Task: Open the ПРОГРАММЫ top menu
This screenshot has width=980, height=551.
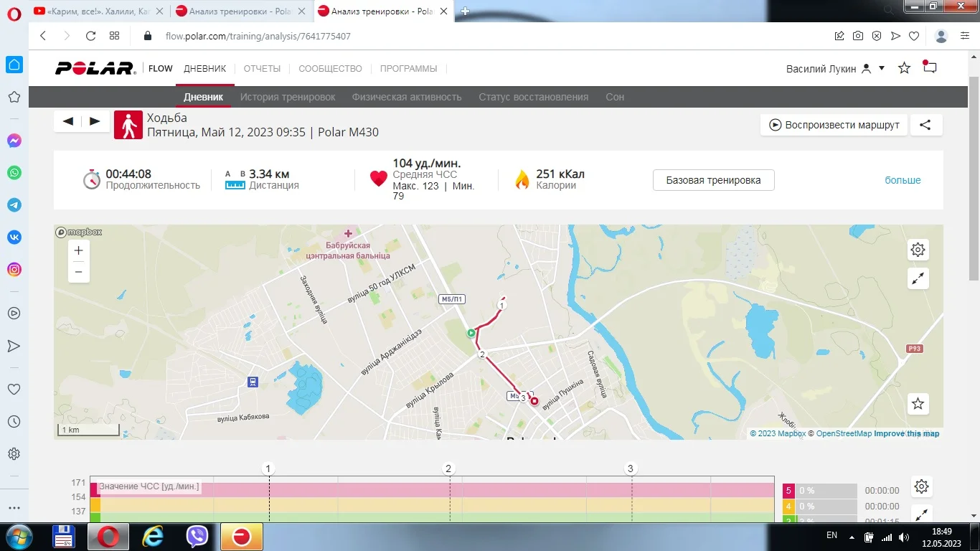Action: point(408,69)
